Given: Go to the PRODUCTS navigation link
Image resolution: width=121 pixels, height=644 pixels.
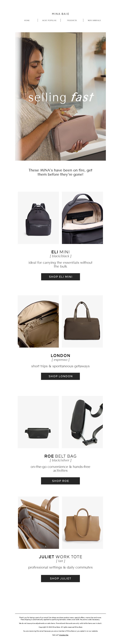Looking at the screenshot, I should (72, 20).
